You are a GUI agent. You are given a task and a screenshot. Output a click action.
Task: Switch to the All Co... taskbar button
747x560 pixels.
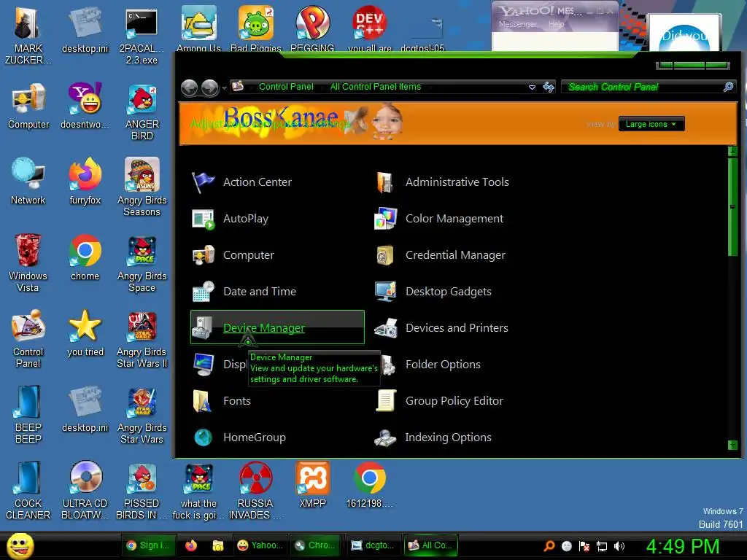pos(430,545)
